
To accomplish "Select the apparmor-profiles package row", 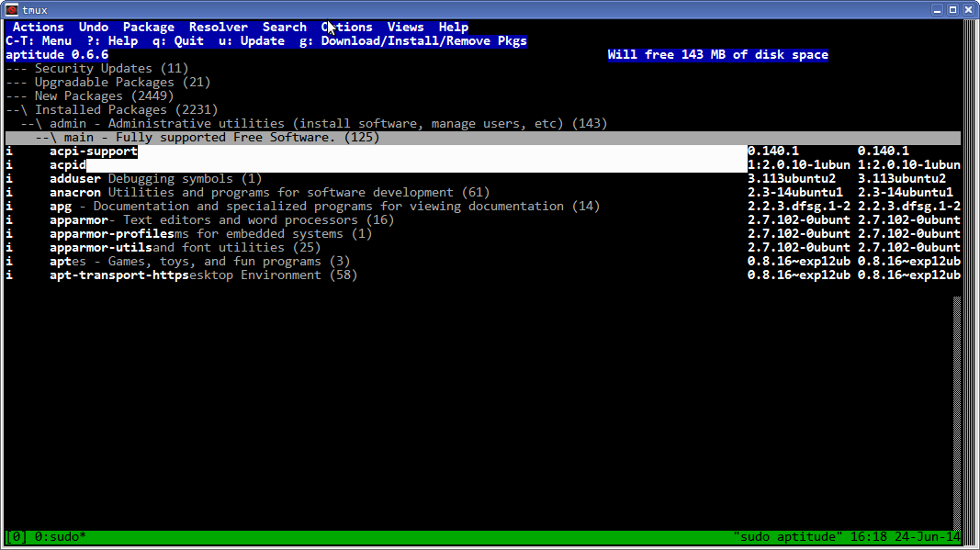I will (x=482, y=233).
